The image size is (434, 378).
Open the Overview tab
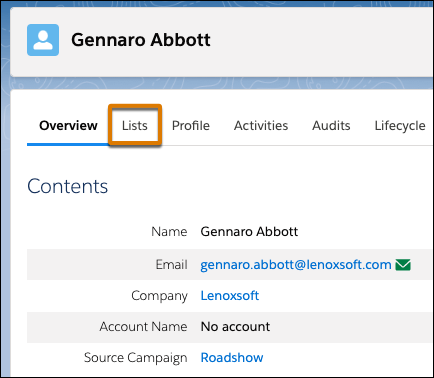[68, 126]
